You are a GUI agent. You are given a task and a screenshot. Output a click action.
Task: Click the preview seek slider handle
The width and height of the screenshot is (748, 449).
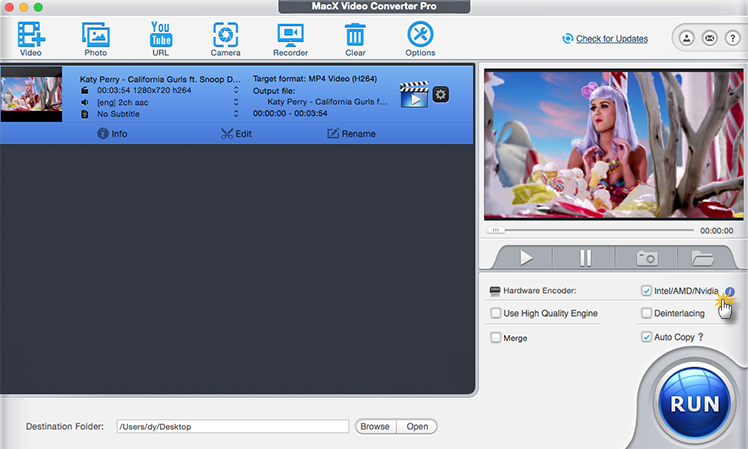coord(496,230)
